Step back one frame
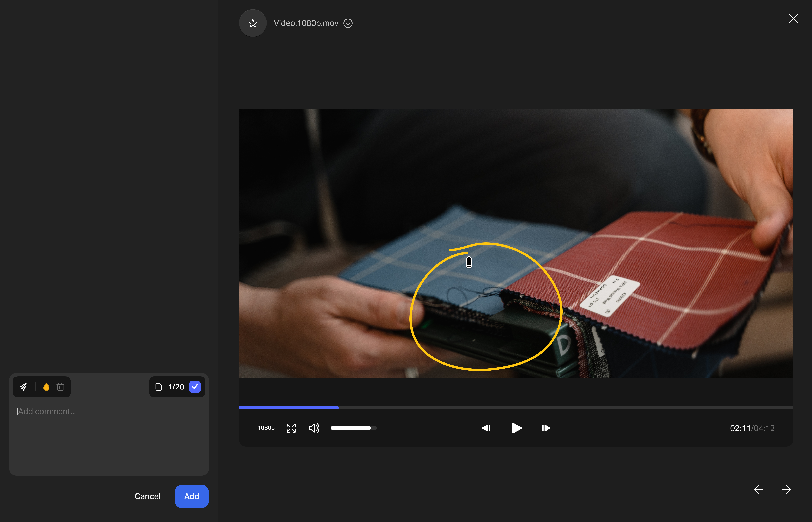 (x=486, y=428)
